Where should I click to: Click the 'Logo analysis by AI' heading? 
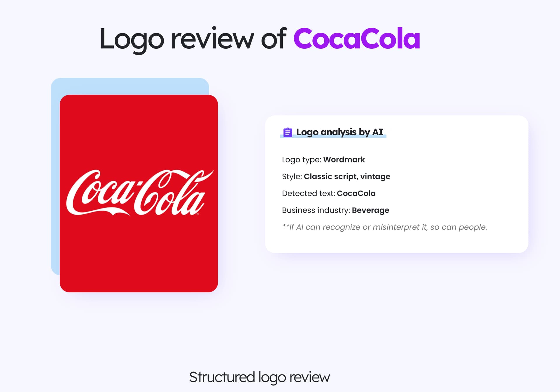[x=339, y=132]
